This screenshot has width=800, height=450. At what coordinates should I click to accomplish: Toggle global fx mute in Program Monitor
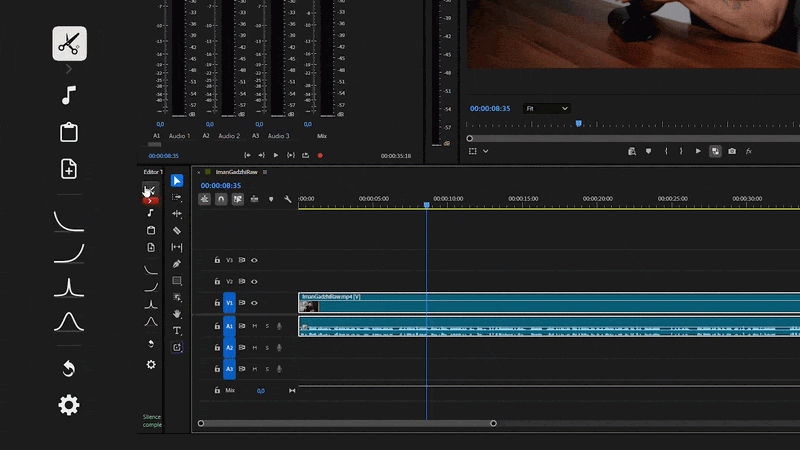[748, 151]
